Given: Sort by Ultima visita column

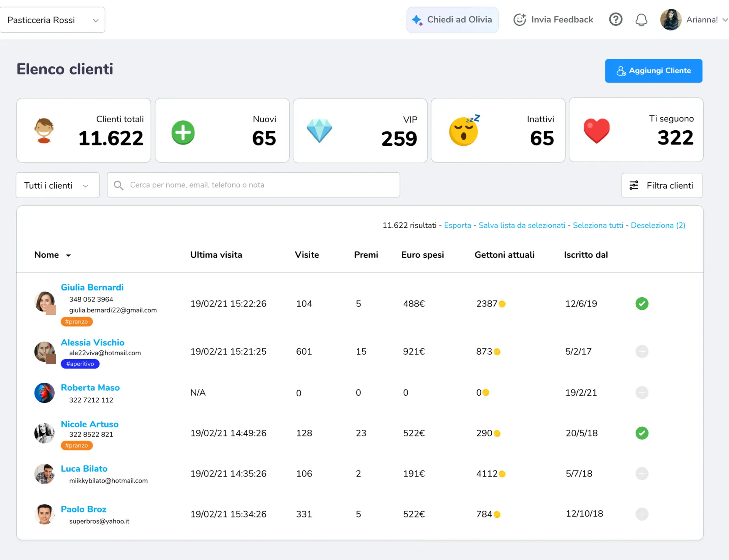Looking at the screenshot, I should click(216, 255).
